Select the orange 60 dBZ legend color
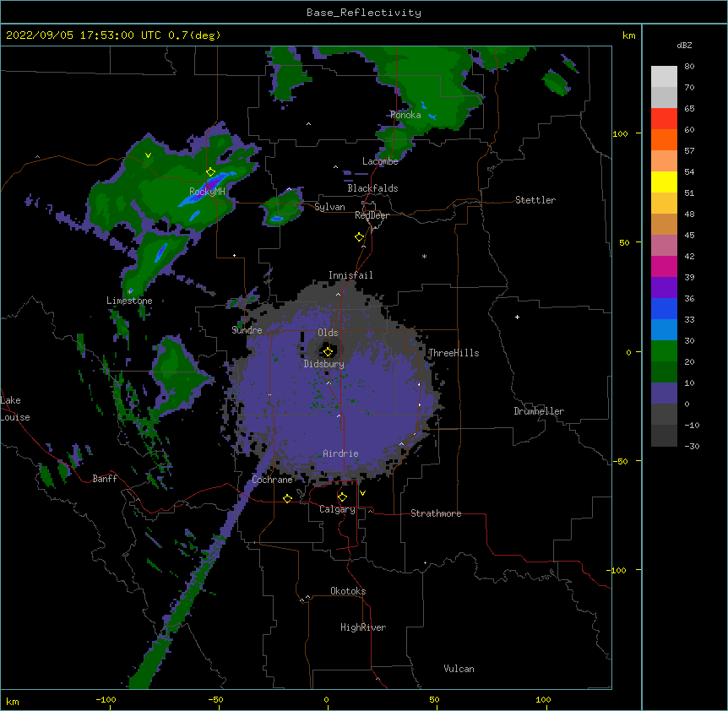 pos(664,139)
